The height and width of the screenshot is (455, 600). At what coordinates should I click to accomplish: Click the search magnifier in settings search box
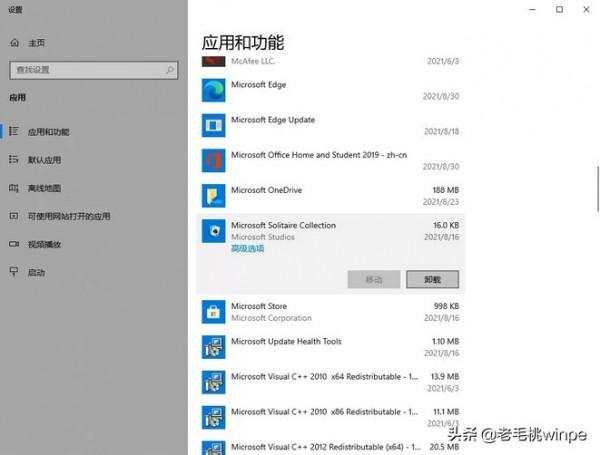[170, 70]
